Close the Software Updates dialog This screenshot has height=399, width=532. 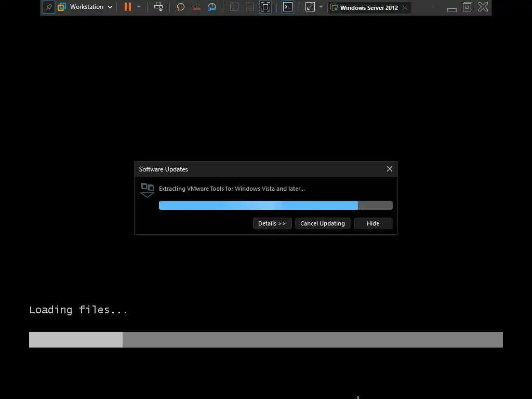[390, 169]
